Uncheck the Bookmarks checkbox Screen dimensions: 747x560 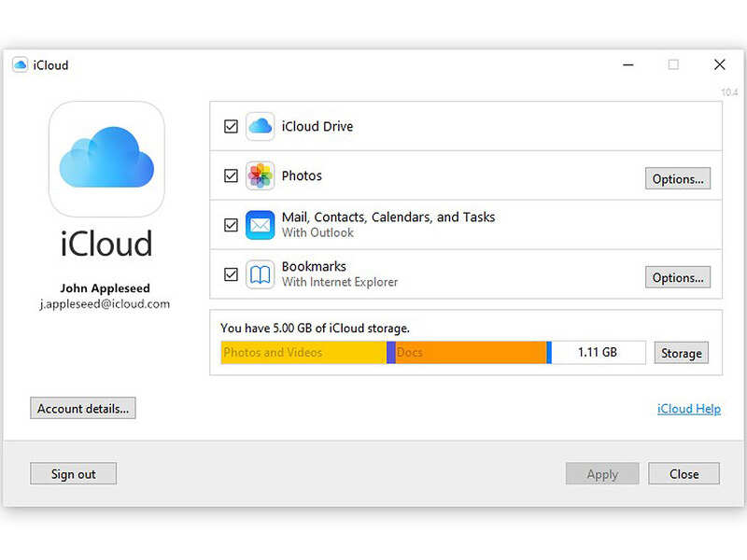[231, 274]
